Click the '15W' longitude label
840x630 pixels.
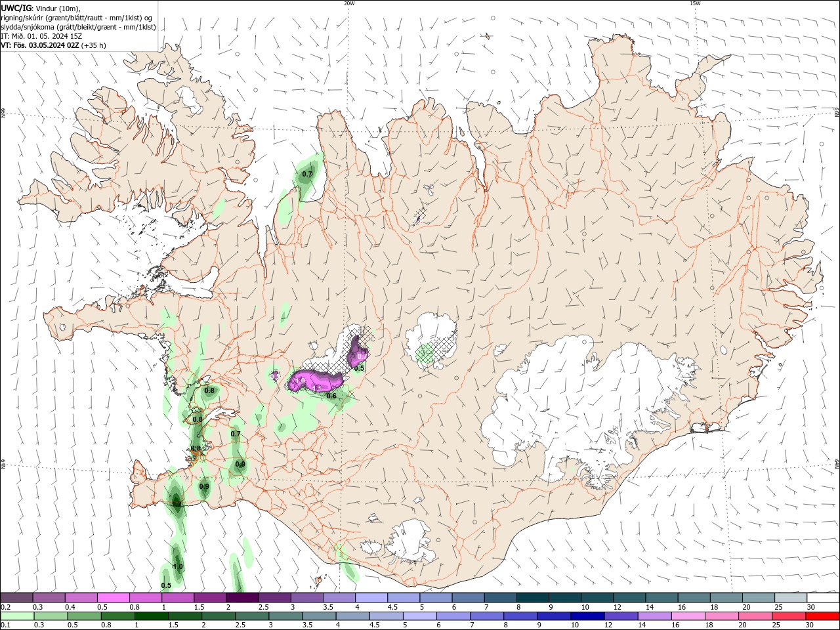pos(695,3)
